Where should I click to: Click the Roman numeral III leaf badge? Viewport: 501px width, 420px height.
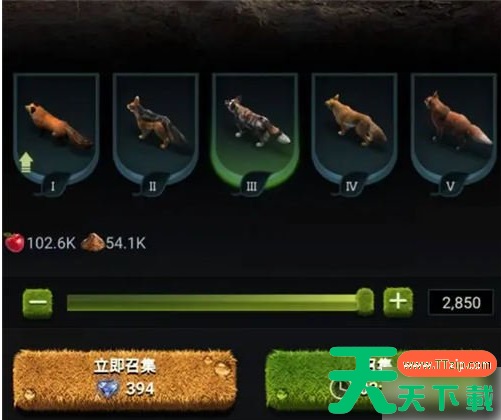(x=252, y=186)
